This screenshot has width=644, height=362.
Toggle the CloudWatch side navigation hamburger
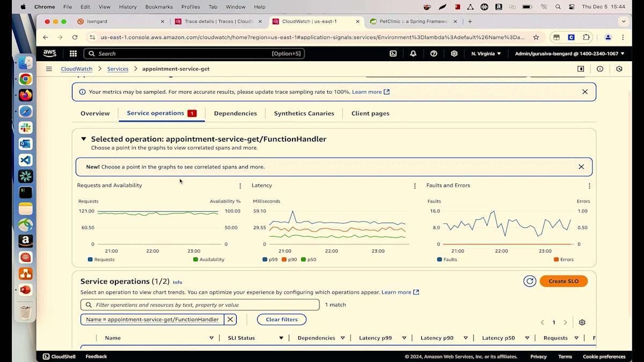(49, 69)
